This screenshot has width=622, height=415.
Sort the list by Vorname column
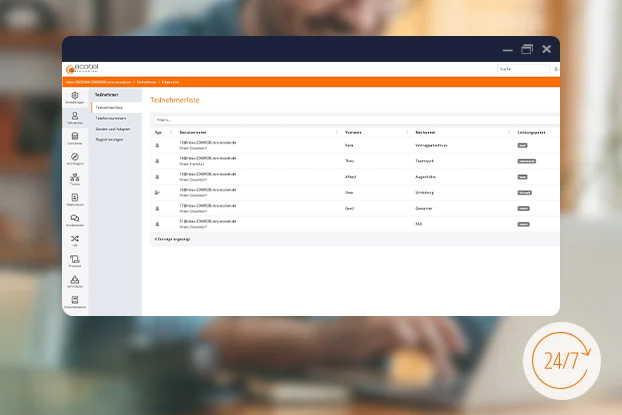tap(354, 132)
